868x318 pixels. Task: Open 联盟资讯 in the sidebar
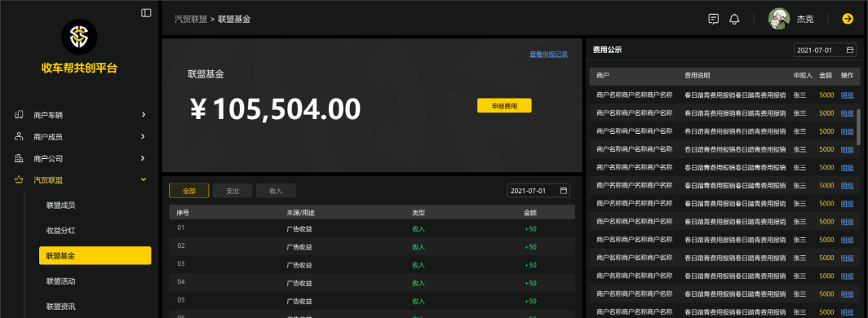click(61, 307)
